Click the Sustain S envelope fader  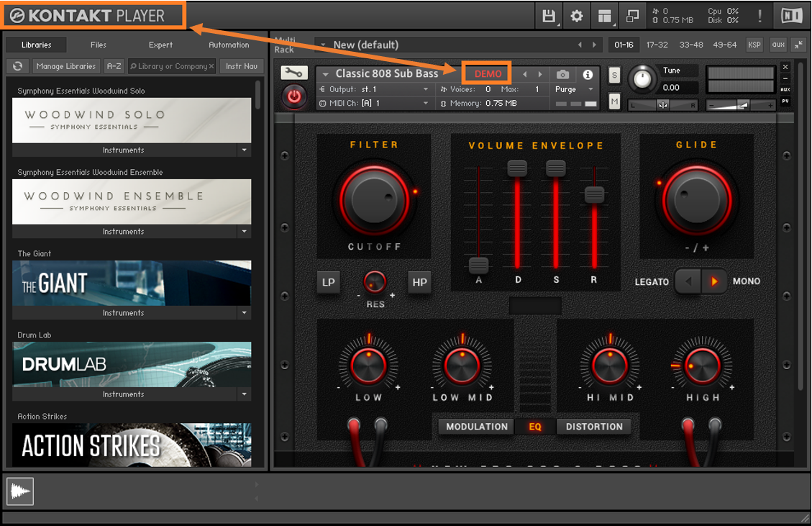point(556,168)
